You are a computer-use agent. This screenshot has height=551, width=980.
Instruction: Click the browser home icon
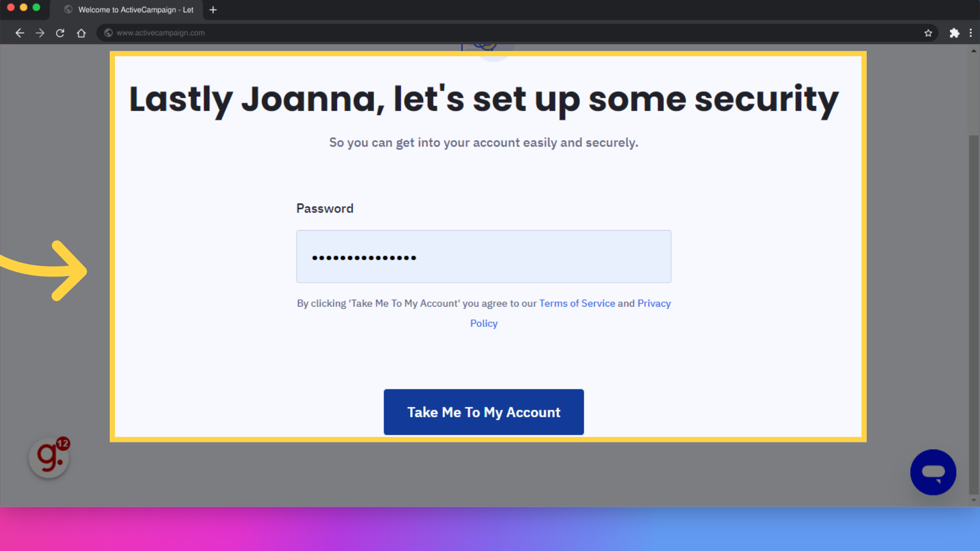[81, 33]
